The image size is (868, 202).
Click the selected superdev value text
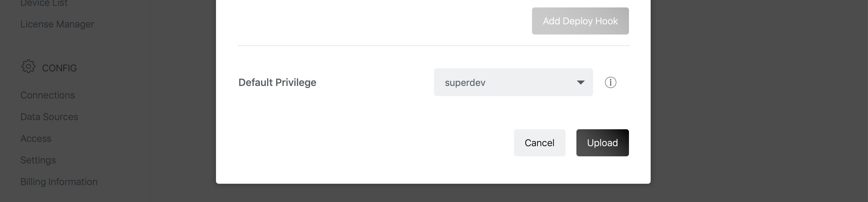coord(465,83)
